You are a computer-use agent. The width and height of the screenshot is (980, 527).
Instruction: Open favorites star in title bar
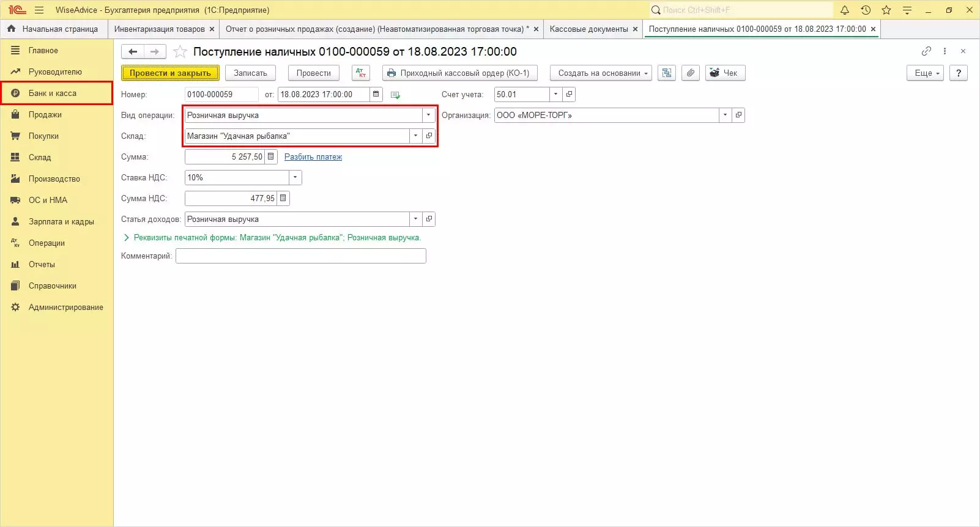click(x=886, y=10)
